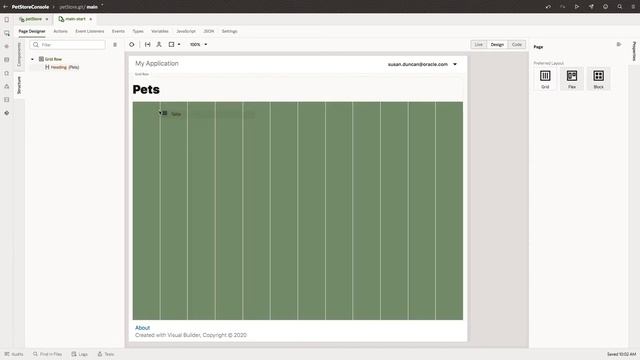This screenshot has width=640, height=360.
Task: Click the Undo icon in header
Action: [x=548, y=7]
